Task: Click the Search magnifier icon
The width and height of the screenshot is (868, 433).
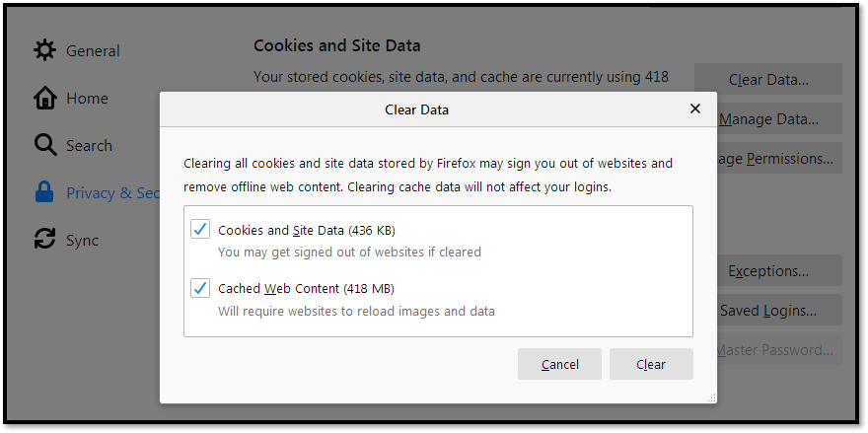Action: [44, 145]
